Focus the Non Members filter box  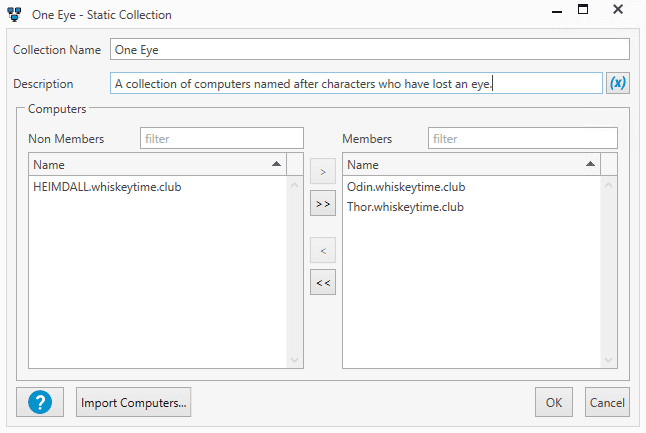[222, 138]
